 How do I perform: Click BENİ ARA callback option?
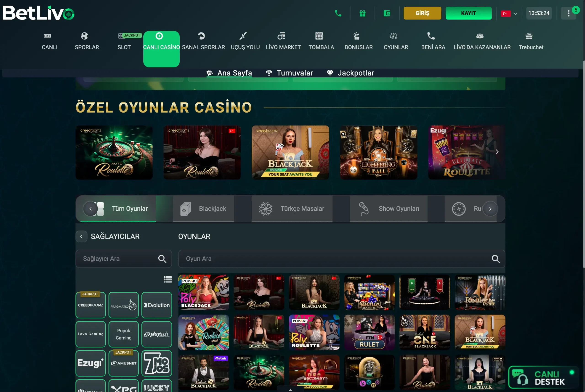pyautogui.click(x=433, y=42)
